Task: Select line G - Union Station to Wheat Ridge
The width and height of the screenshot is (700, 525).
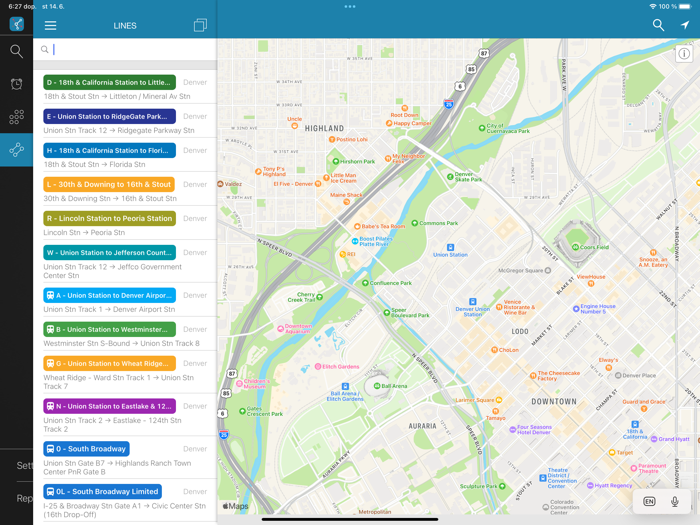Action: 109,363
